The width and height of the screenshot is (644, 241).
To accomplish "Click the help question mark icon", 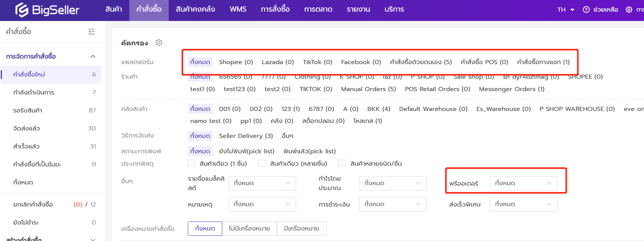I will point(586,10).
